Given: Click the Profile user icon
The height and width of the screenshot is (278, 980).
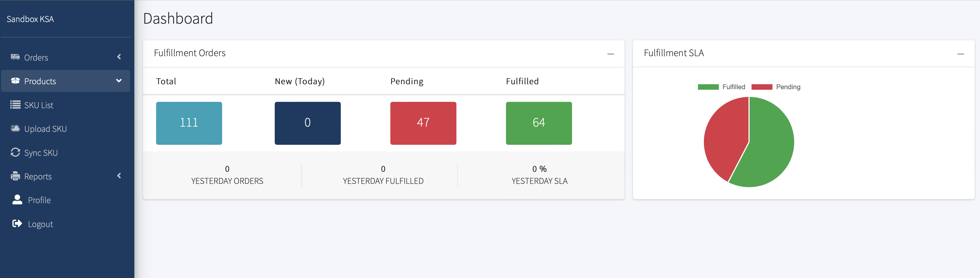Looking at the screenshot, I should pyautogui.click(x=17, y=200).
